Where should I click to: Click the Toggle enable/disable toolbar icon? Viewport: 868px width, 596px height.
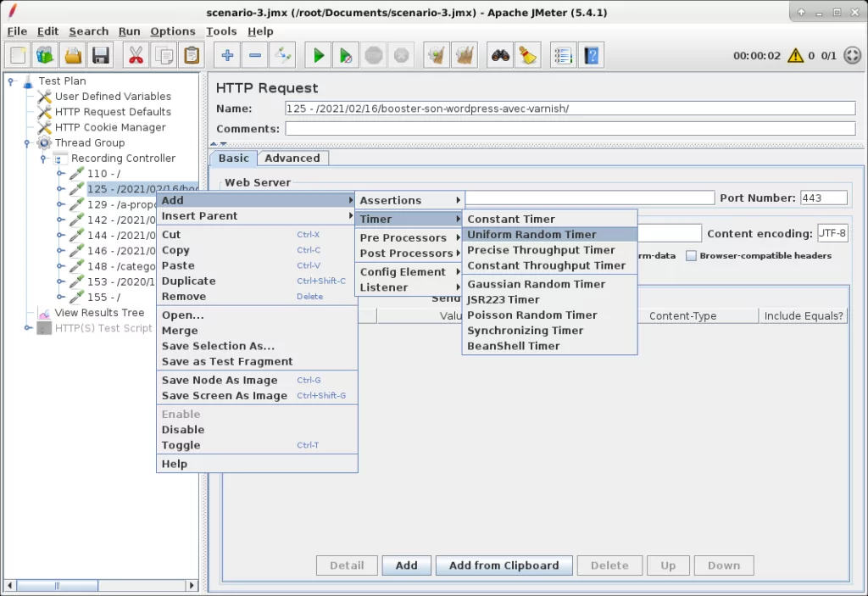pos(283,55)
